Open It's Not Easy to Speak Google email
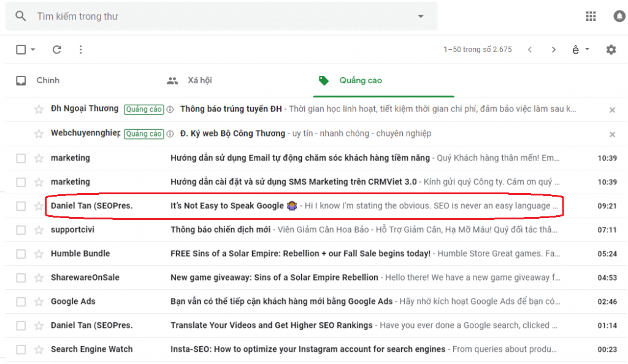 pos(227,206)
